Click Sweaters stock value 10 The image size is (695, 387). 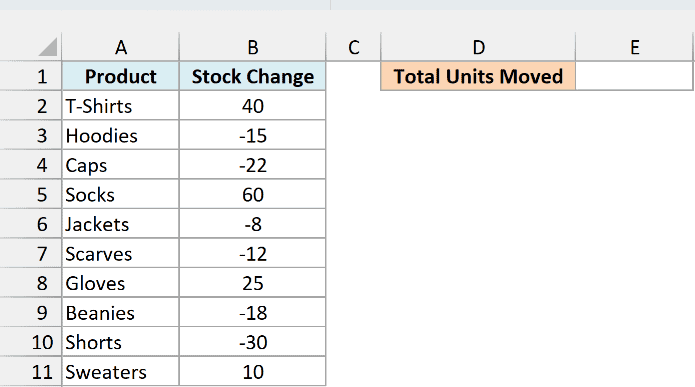click(x=253, y=371)
